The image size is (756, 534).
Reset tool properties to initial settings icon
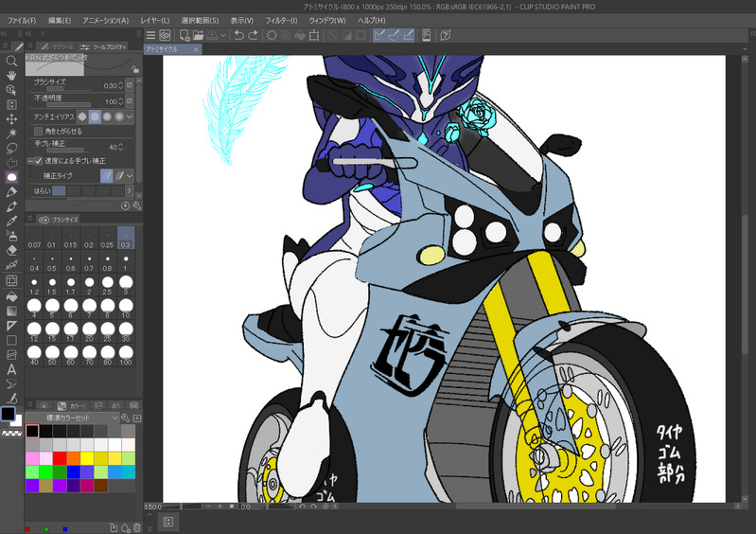125,206
